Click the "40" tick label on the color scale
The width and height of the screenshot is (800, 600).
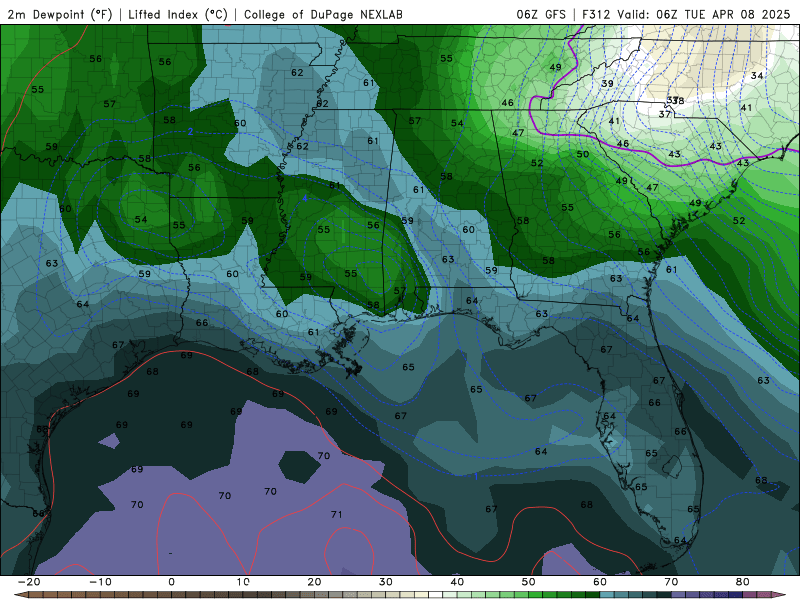tap(457, 582)
